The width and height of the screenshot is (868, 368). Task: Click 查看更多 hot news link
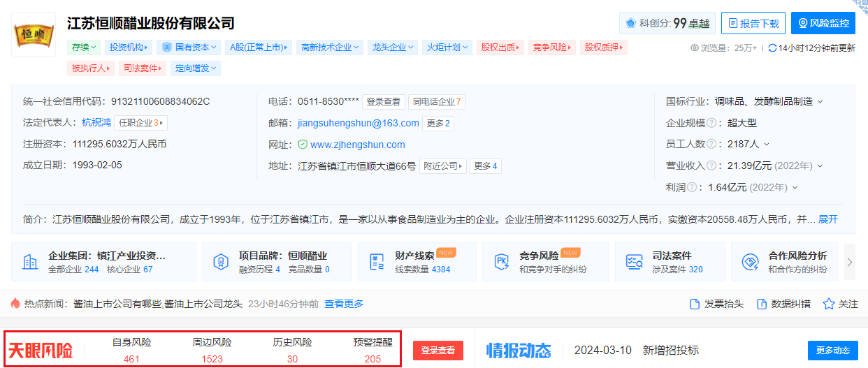(x=344, y=304)
